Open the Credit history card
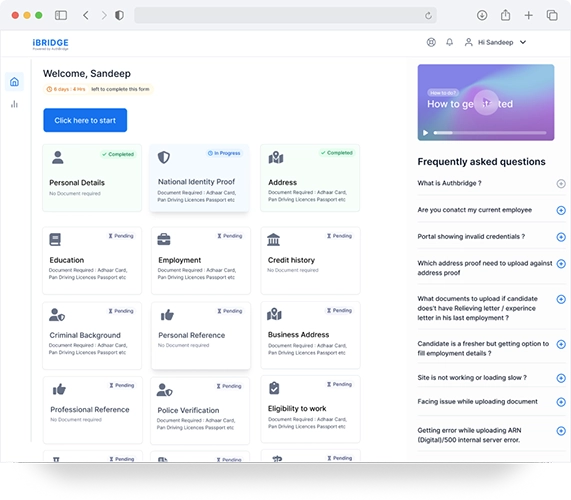This screenshot has width=571, height=500. 310,260
